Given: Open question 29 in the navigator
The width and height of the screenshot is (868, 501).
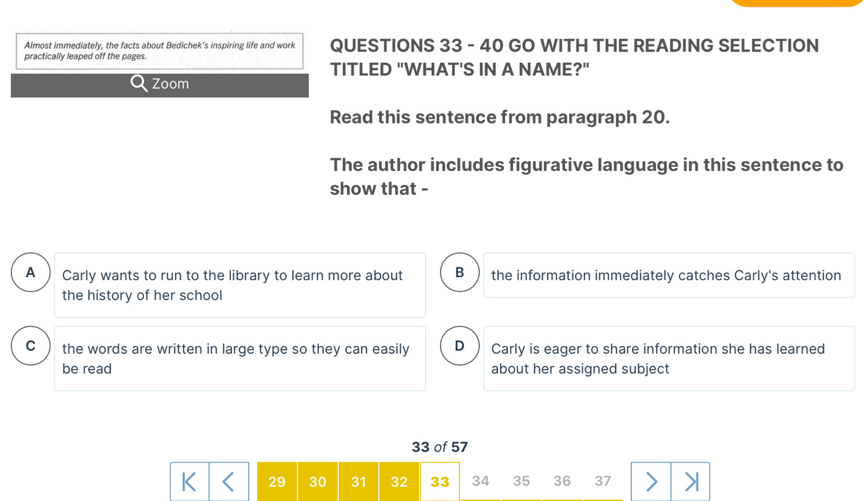Looking at the screenshot, I should click(277, 482).
